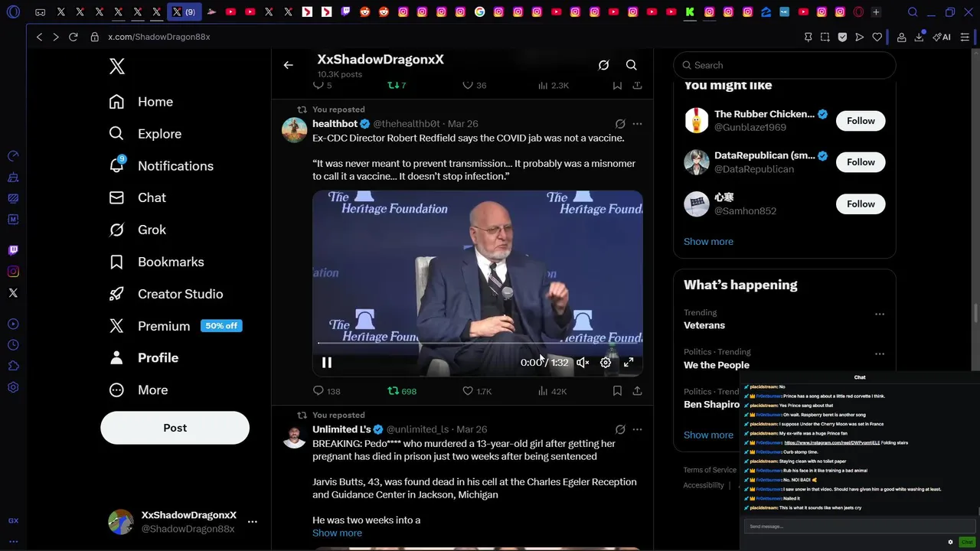Search profile posts magnifier icon
The width and height of the screenshot is (980, 551).
pos(631,65)
